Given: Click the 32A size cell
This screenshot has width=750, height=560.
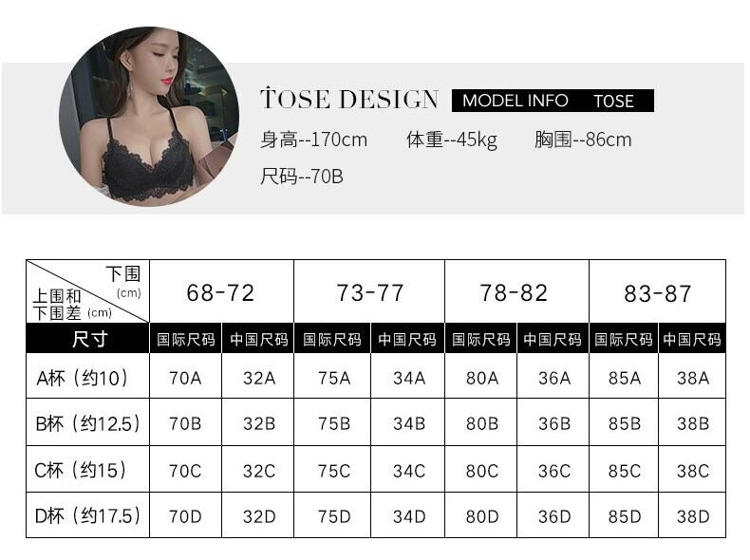Looking at the screenshot, I should (258, 378).
